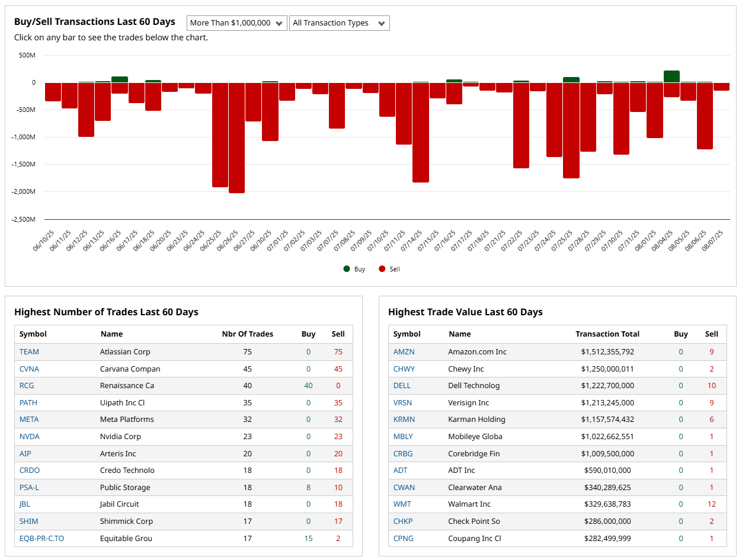
Task: Open the PSA-L symbol link
Action: pyautogui.click(x=29, y=488)
